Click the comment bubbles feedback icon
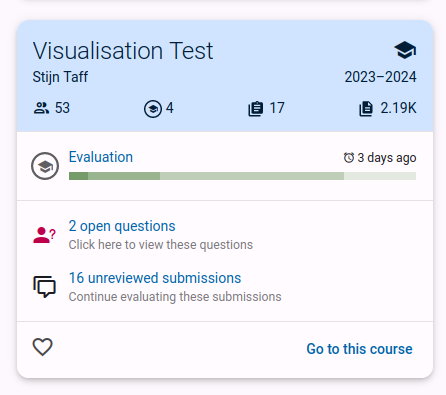446x395 pixels. (44, 287)
